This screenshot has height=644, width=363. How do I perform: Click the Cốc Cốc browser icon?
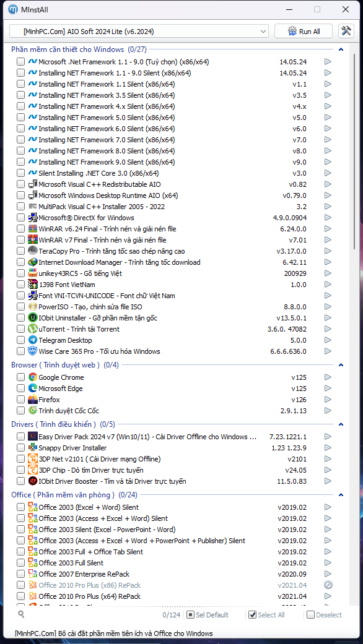tap(33, 410)
